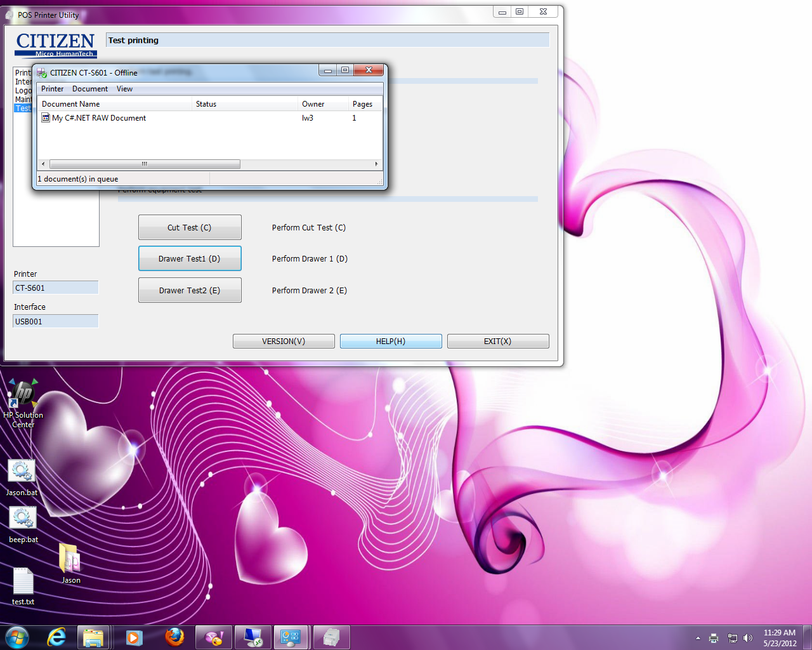Open Windows Explorer from the taskbar
The image size is (812, 650).
pyautogui.click(x=94, y=637)
